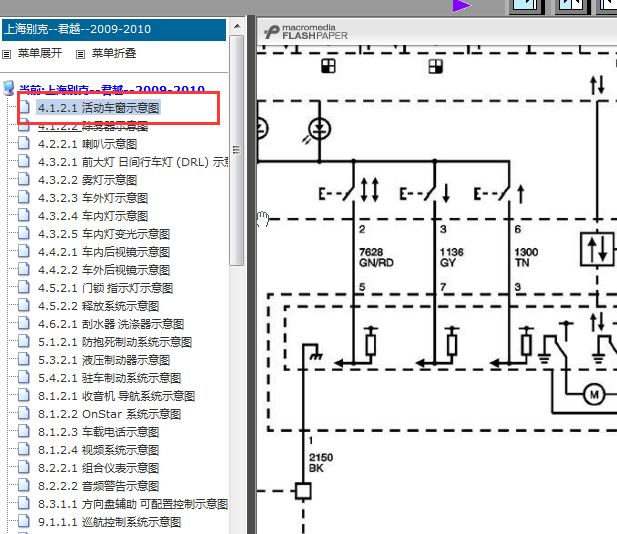Click the Macromedia FlashPaper logo
Viewport: 617px width, 534px height.
click(306, 32)
